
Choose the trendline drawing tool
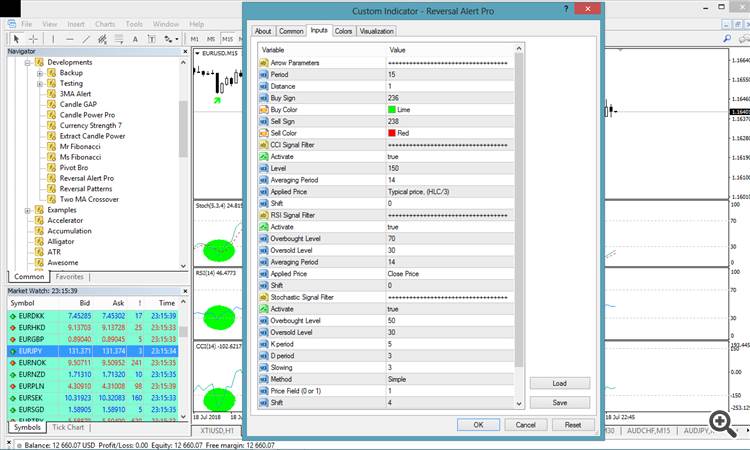86,39
